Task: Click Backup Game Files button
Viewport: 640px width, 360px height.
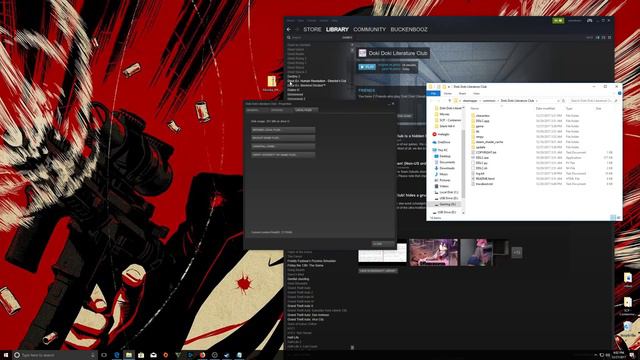Action: click(x=283, y=138)
